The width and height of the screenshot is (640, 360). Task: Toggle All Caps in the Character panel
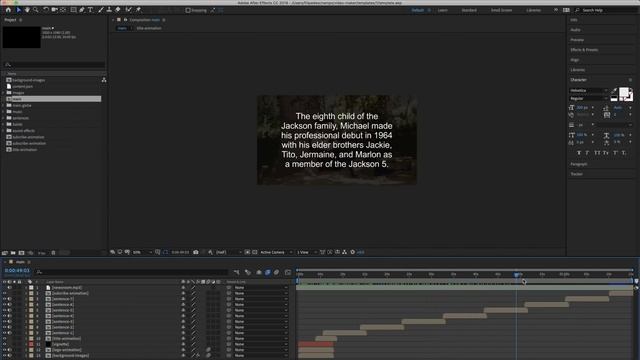[x=597, y=153]
